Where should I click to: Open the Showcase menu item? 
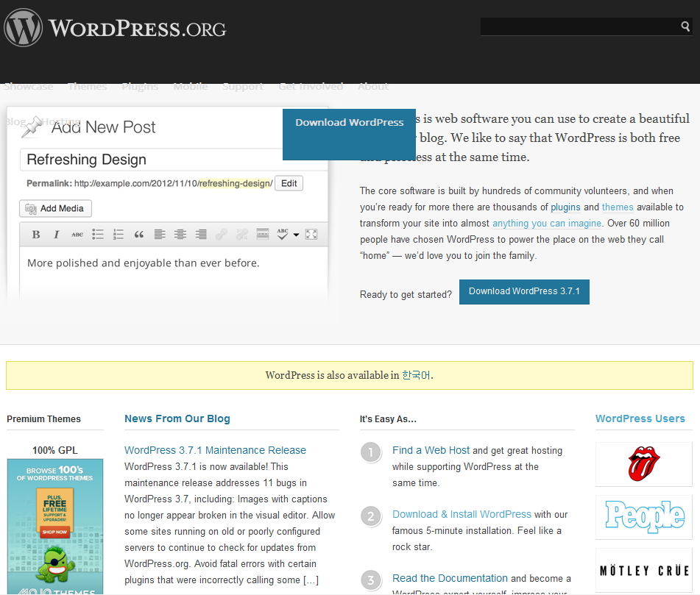(x=29, y=87)
